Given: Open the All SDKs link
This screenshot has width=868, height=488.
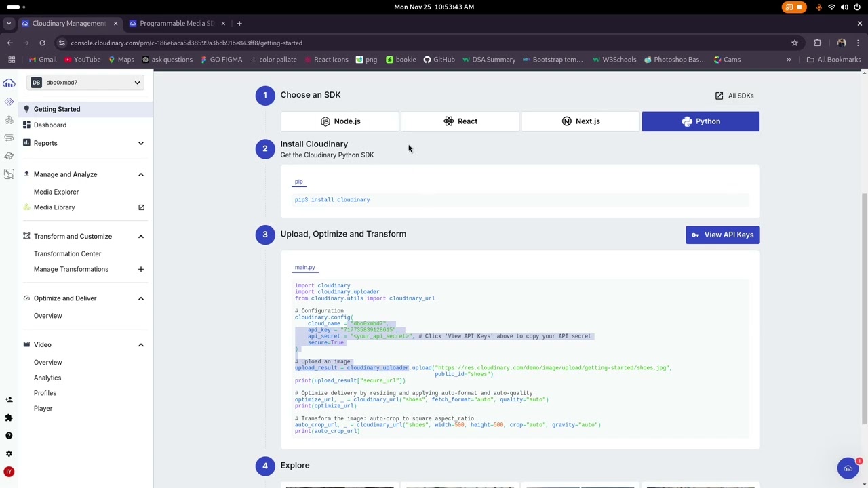Looking at the screenshot, I should coord(734,96).
